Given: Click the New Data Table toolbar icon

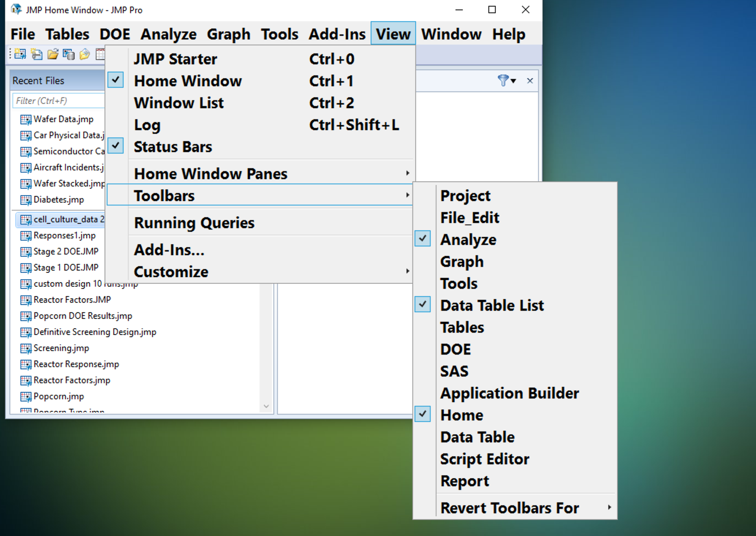Looking at the screenshot, I should click(20, 54).
